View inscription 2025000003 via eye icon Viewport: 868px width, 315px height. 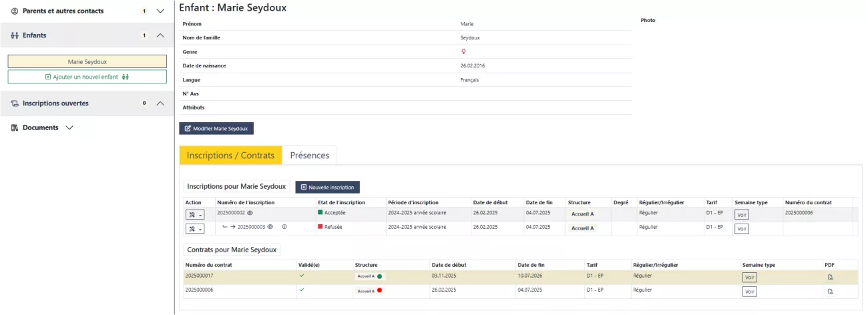coord(270,227)
